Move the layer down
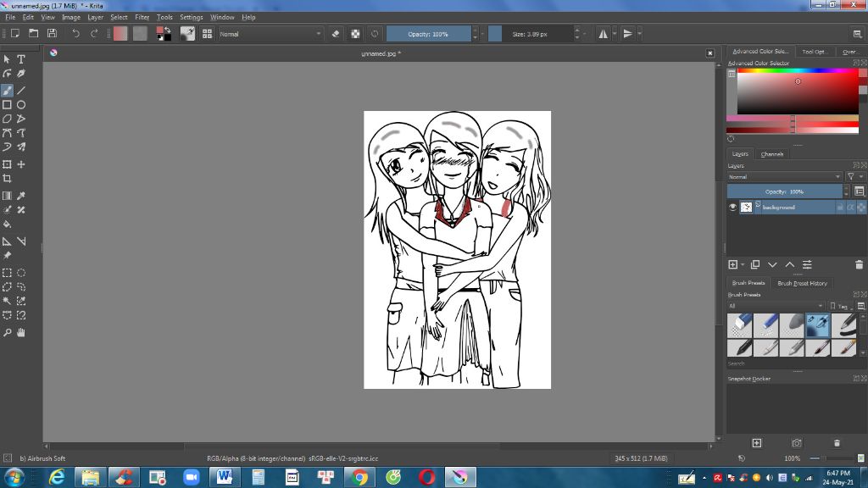This screenshot has height=488, width=868. coord(772,265)
